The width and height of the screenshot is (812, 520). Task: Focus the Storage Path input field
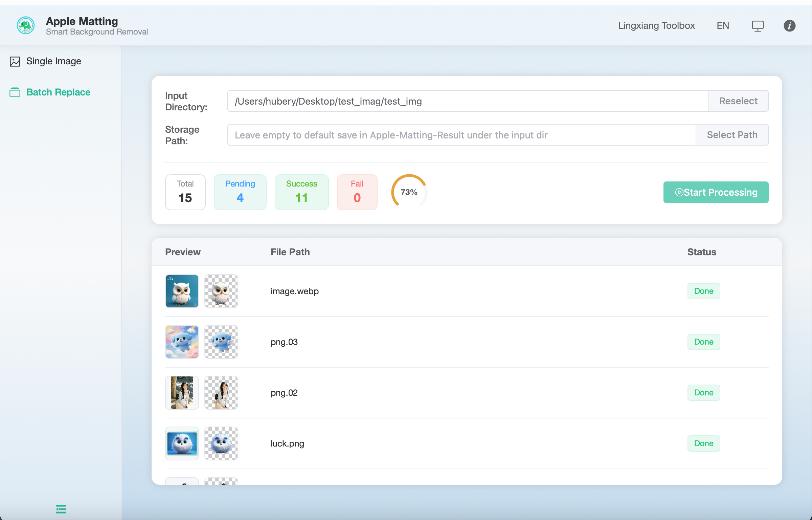click(461, 135)
